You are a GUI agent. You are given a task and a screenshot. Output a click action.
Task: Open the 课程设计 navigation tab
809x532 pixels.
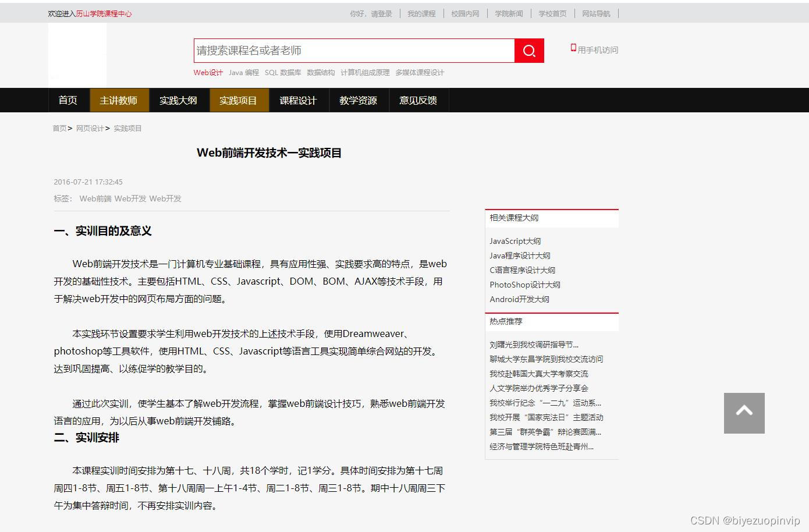click(298, 100)
